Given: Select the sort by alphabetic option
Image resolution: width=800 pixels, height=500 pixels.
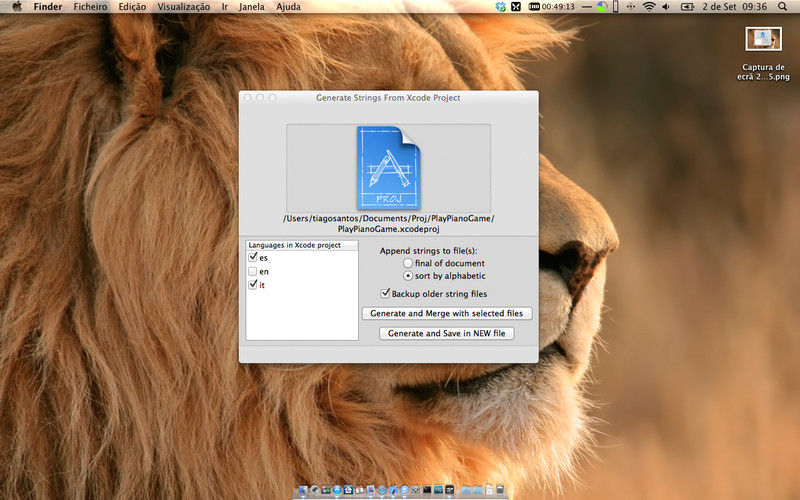Looking at the screenshot, I should pyautogui.click(x=408, y=276).
